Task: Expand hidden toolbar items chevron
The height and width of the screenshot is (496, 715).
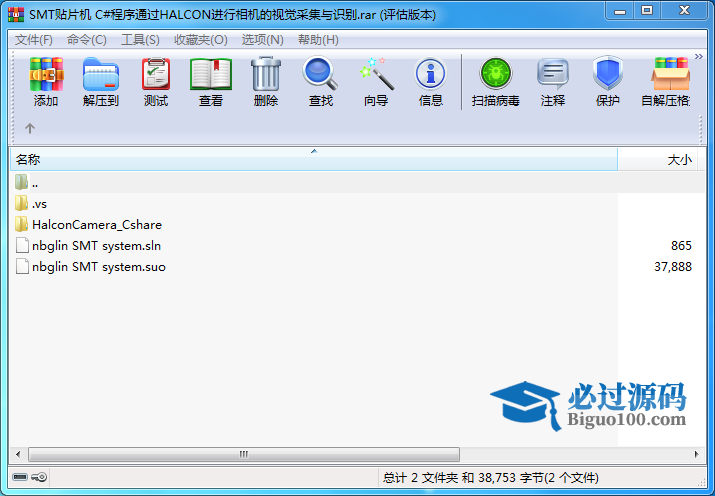Action: point(699,57)
